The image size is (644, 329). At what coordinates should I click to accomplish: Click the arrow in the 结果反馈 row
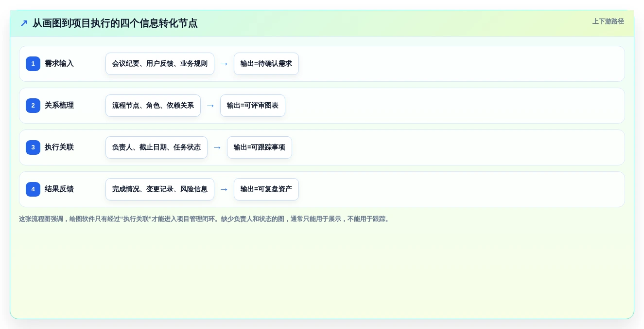224,189
